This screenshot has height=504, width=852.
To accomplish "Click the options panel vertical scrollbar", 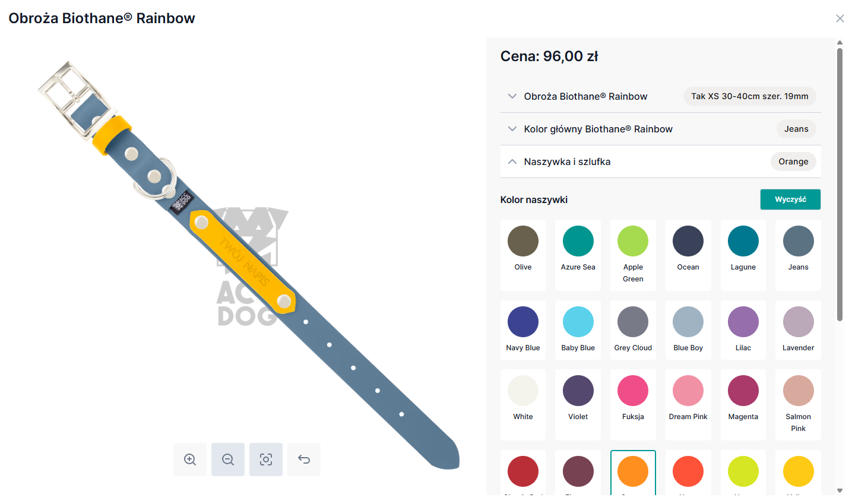I will (x=840, y=184).
